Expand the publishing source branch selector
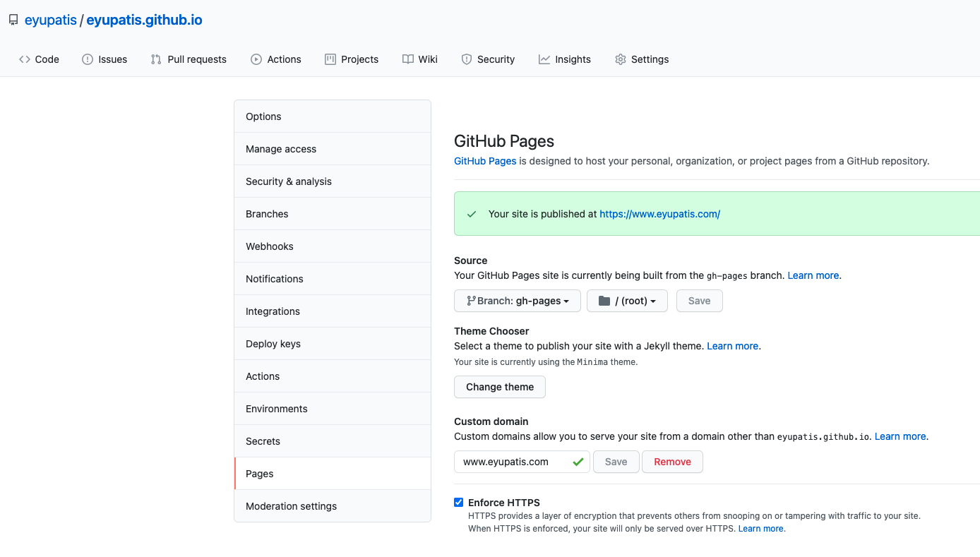The width and height of the screenshot is (980, 557). (517, 301)
